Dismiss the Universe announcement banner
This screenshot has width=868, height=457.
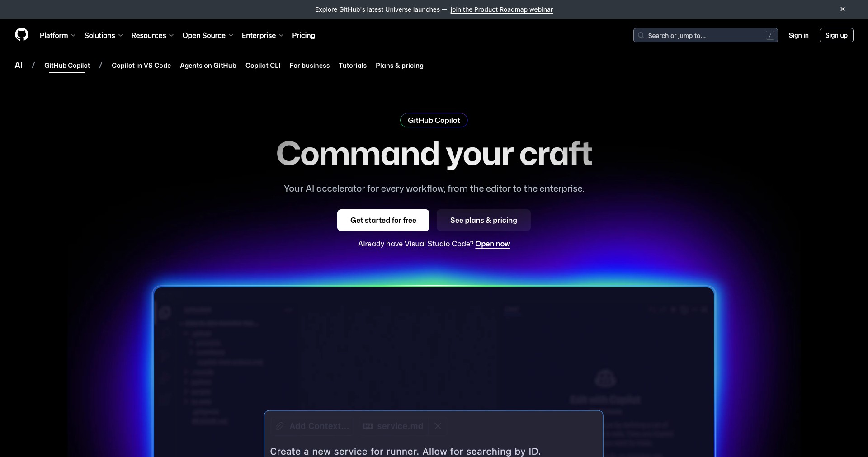pos(843,9)
